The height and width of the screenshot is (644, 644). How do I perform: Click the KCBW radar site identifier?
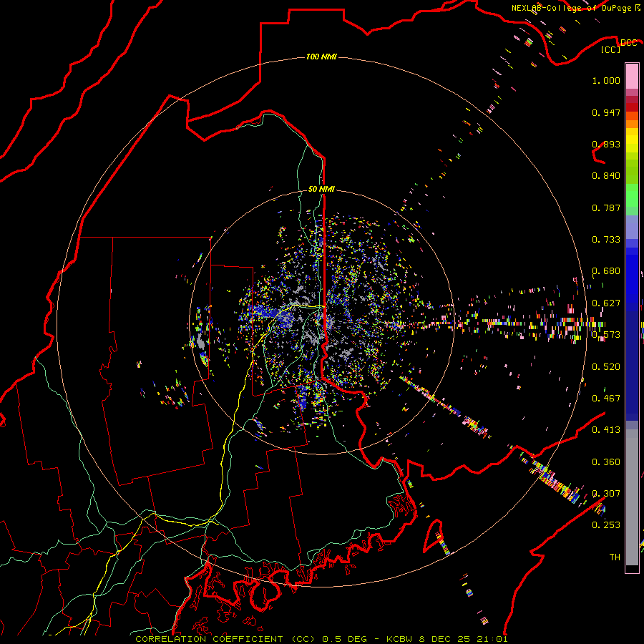[401, 639]
